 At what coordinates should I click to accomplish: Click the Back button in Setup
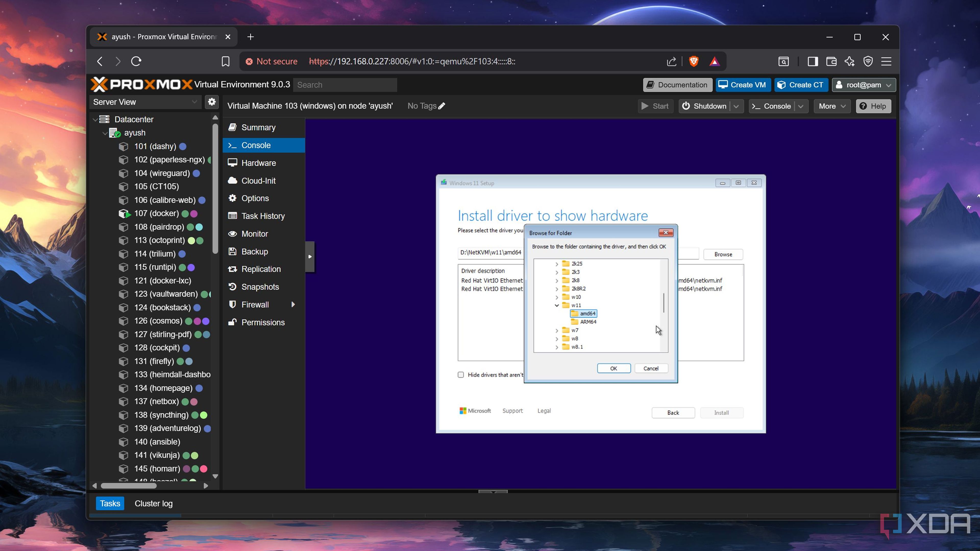pyautogui.click(x=673, y=413)
